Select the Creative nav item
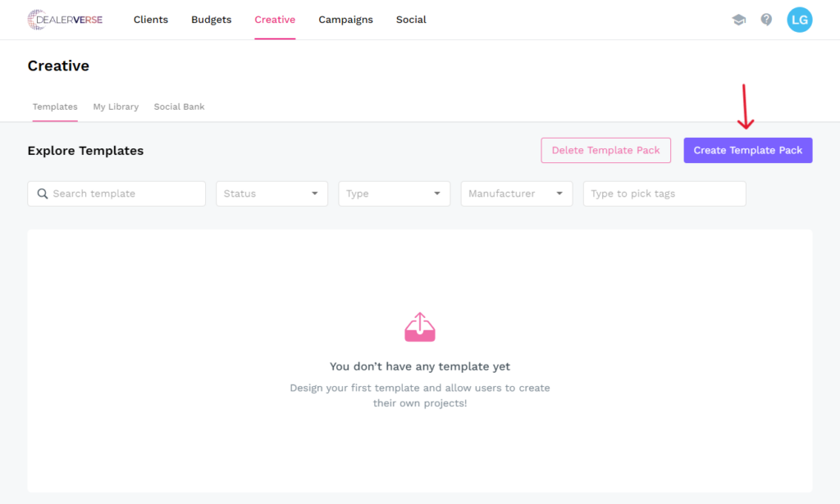This screenshot has width=840, height=504. click(x=275, y=20)
